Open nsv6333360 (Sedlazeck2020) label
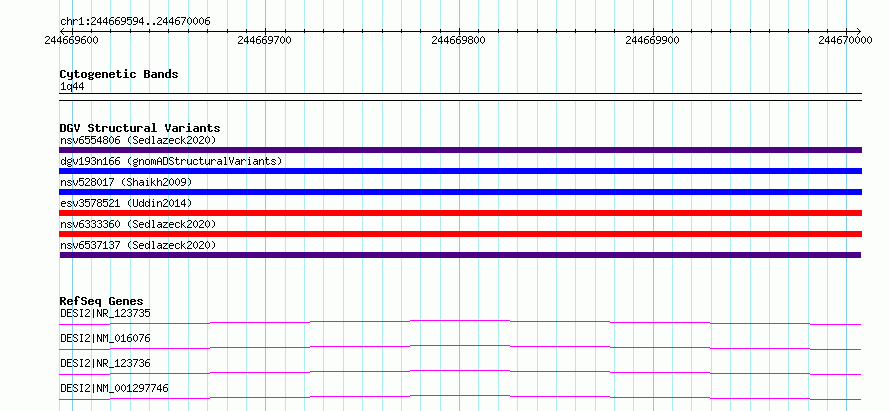This screenshot has height=411, width=890. (x=138, y=224)
